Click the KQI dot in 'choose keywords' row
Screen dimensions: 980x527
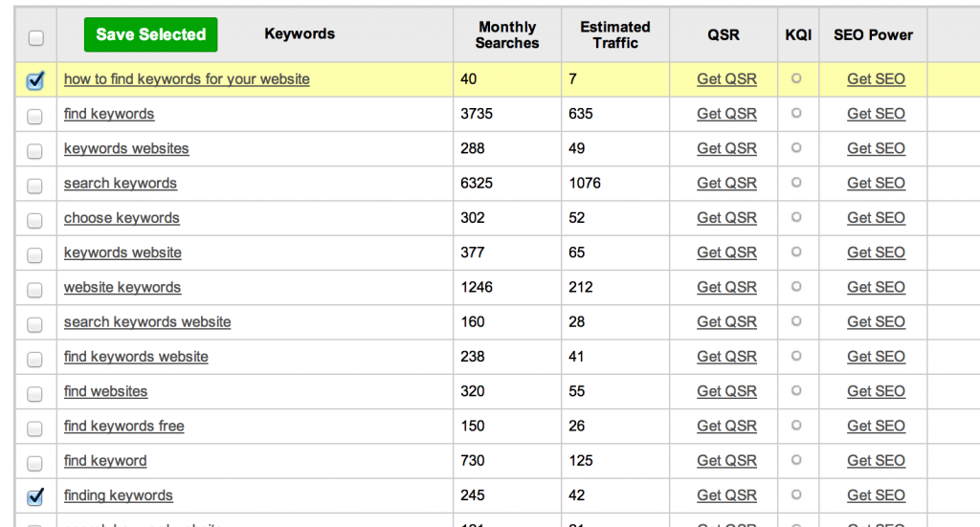pyautogui.click(x=796, y=217)
